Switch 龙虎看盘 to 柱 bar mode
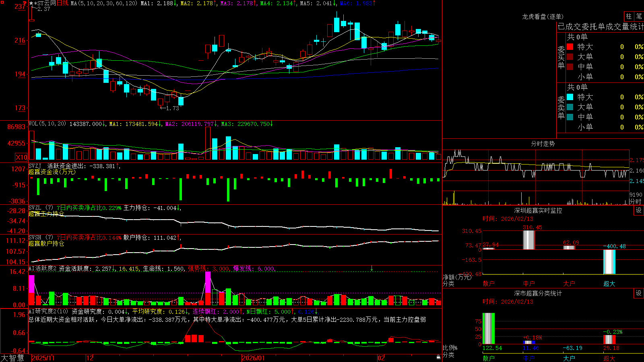 [629, 16]
